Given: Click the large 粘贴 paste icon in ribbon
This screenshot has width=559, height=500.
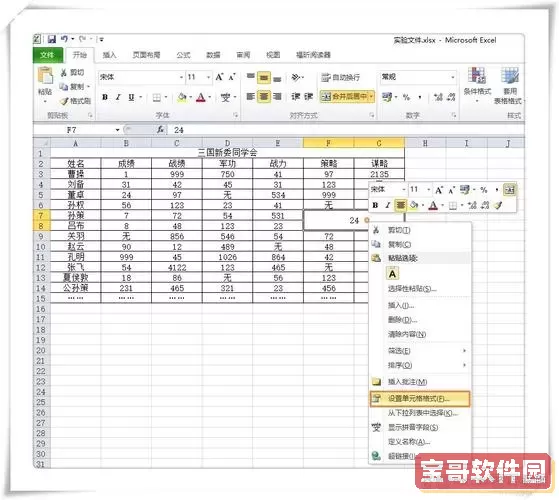Looking at the screenshot, I should [x=45, y=76].
